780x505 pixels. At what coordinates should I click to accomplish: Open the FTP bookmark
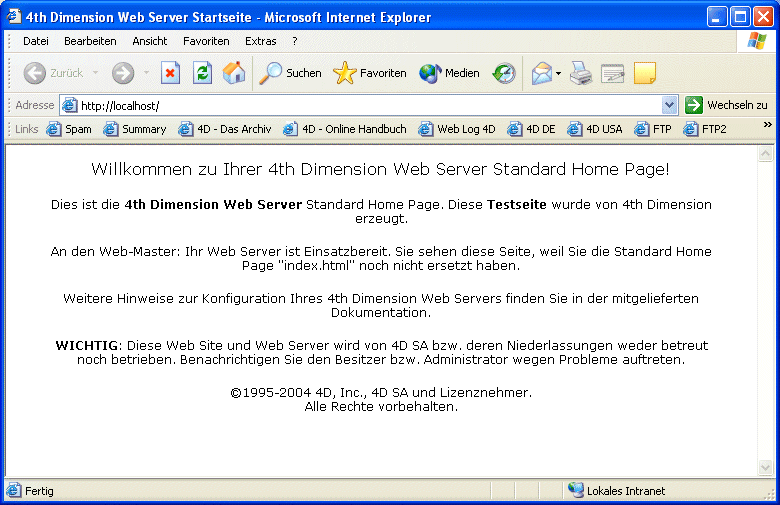[x=653, y=129]
